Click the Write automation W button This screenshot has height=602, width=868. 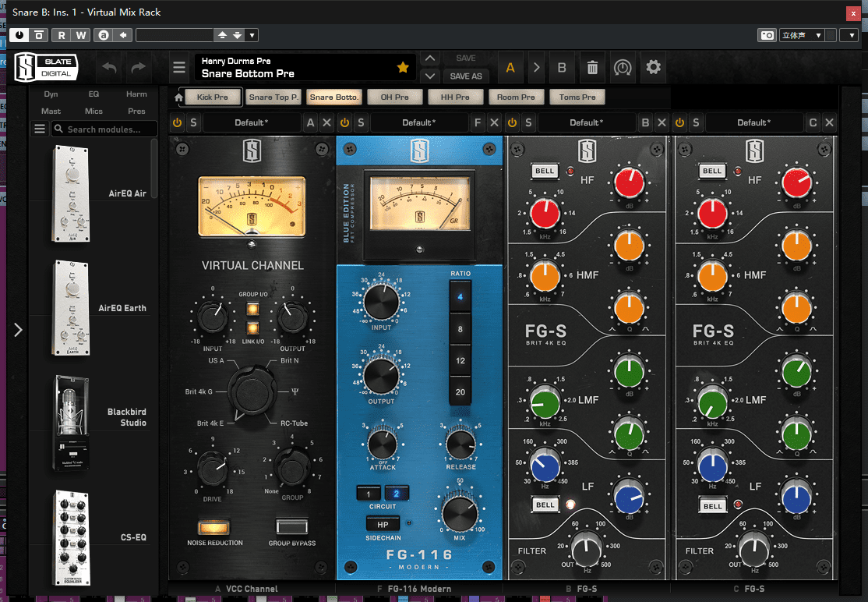coord(81,35)
